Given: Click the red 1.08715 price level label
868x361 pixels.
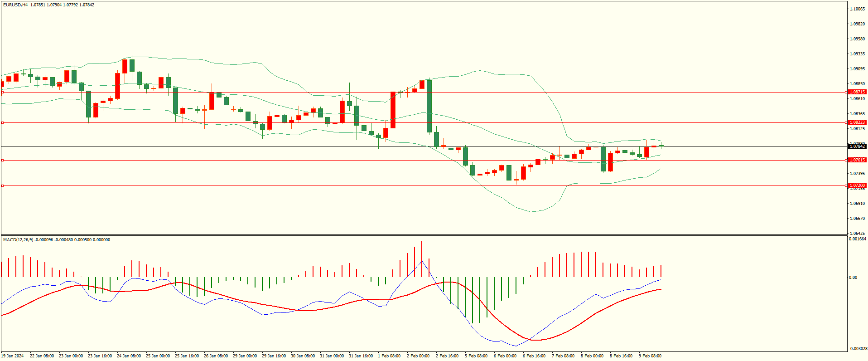Looking at the screenshot, I should [x=857, y=92].
